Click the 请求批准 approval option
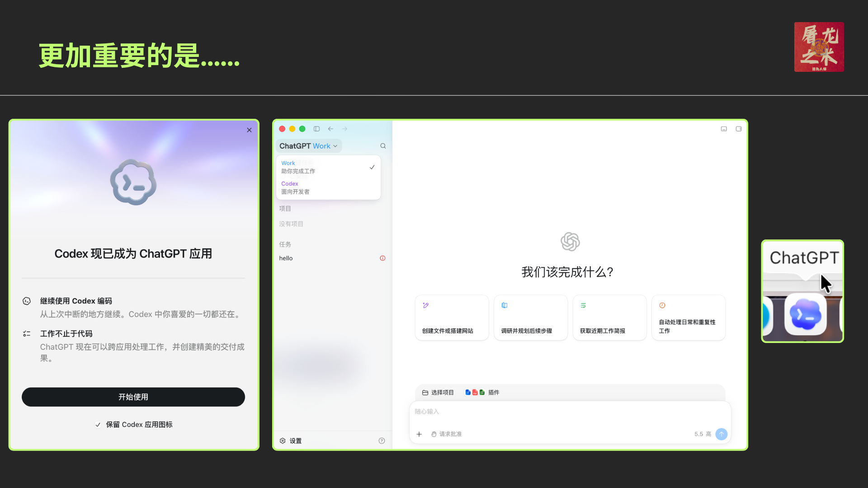The width and height of the screenshot is (868, 488). (446, 434)
